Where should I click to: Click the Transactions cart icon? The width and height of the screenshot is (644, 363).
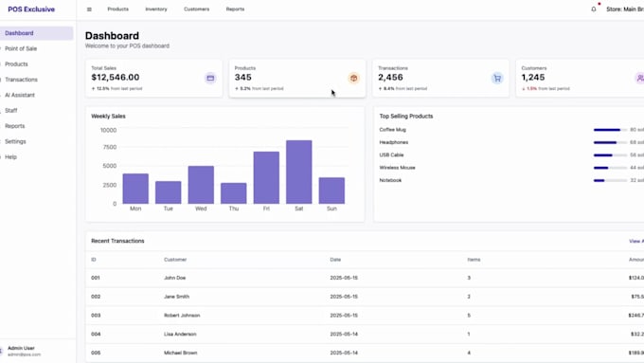pos(497,78)
